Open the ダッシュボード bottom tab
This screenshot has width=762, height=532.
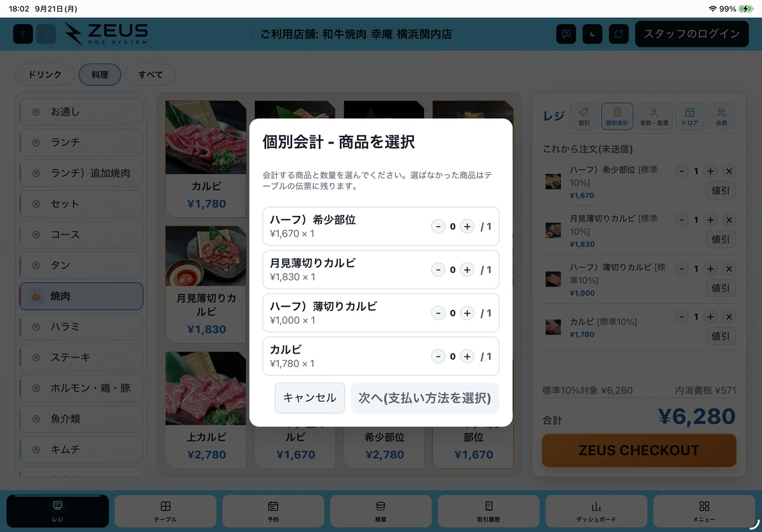coord(596,511)
